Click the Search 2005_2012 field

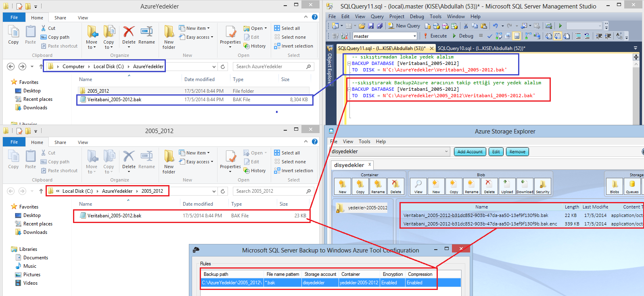(274, 191)
